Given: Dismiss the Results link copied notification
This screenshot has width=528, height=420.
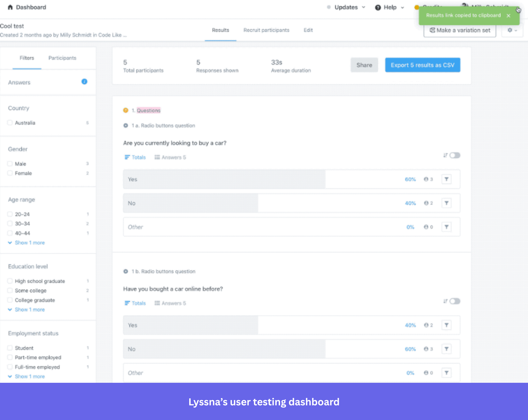Looking at the screenshot, I should tap(508, 16).
